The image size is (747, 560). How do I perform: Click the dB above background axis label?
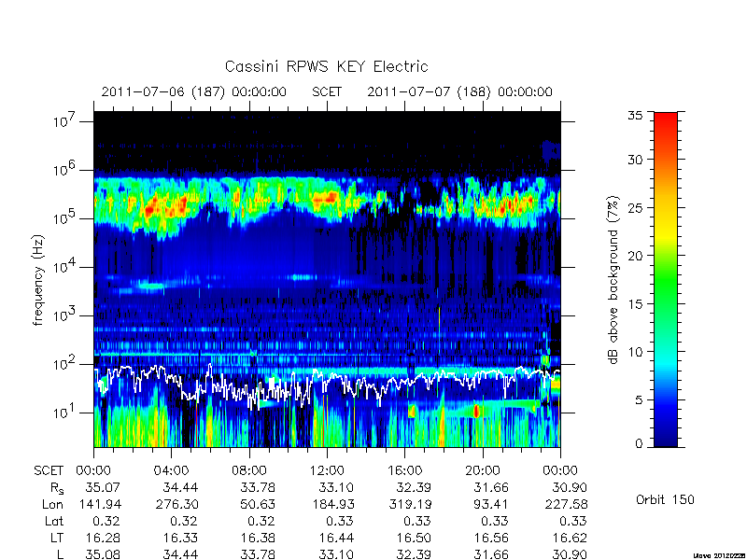(613, 280)
